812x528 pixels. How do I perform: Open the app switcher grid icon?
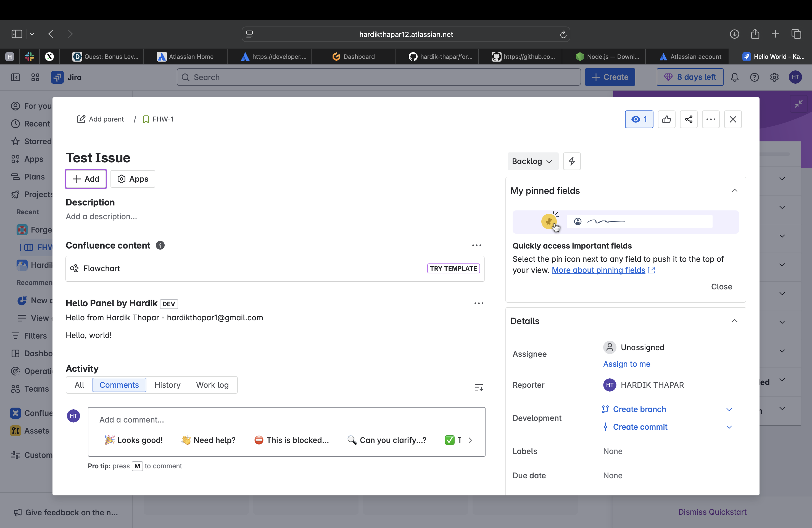[35, 77]
